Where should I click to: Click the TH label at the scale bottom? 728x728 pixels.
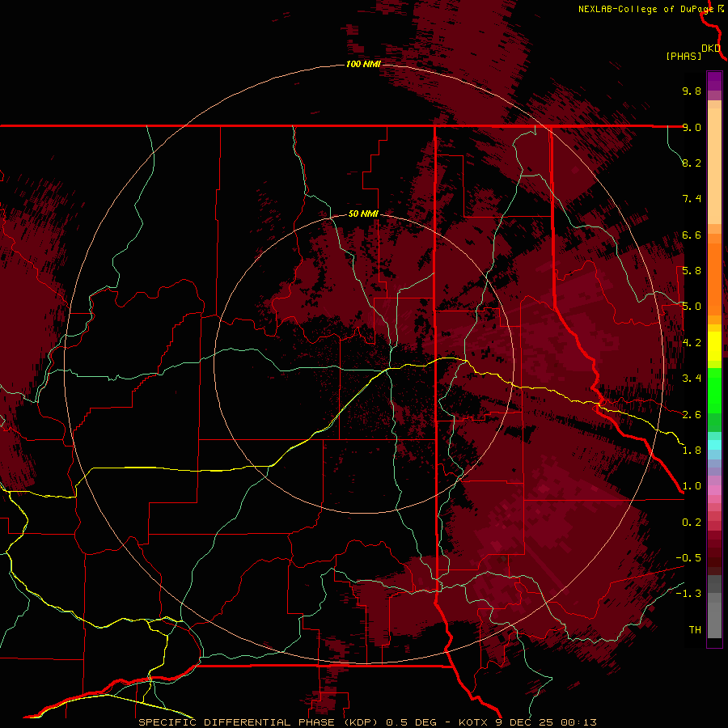[x=695, y=630]
